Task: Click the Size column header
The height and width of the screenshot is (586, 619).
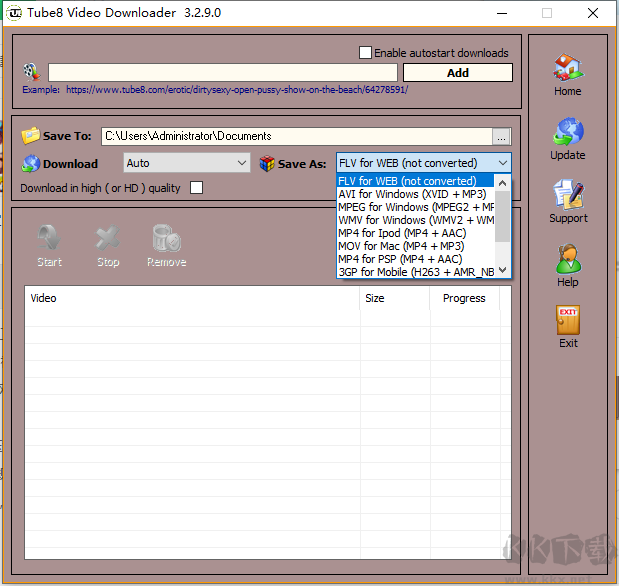Action: click(x=394, y=298)
